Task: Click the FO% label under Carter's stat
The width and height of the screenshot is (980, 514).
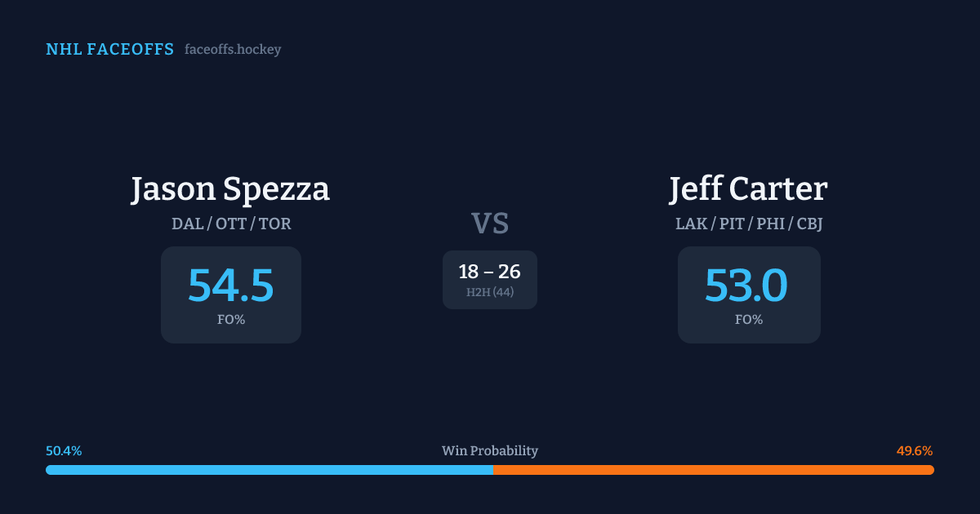Action: (x=748, y=320)
